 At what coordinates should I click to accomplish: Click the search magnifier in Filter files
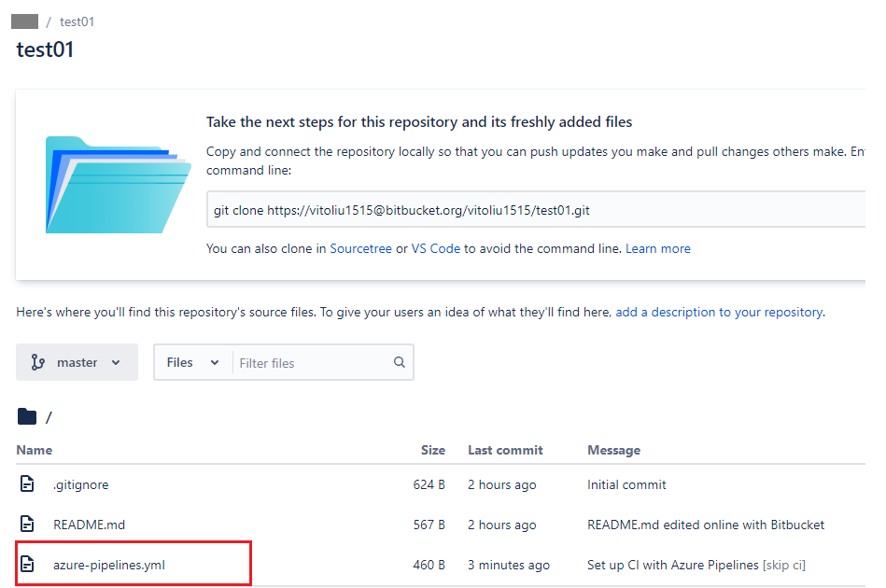coord(400,362)
